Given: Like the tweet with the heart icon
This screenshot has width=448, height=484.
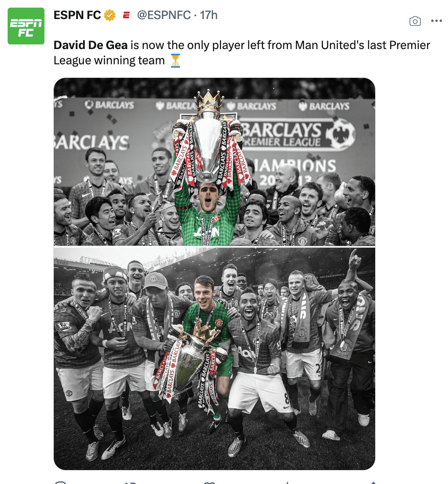Looking at the screenshot, I should [x=210, y=482].
